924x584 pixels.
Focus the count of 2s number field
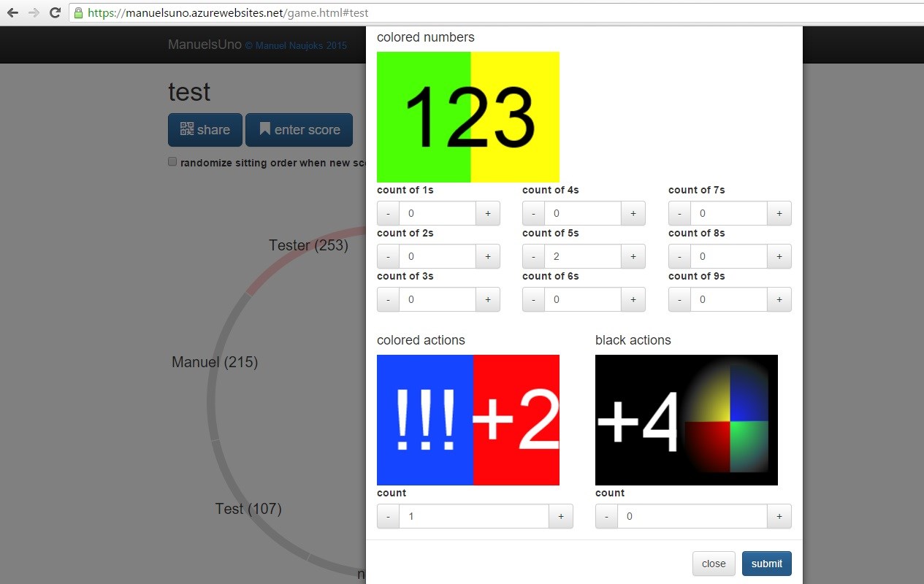tap(437, 257)
